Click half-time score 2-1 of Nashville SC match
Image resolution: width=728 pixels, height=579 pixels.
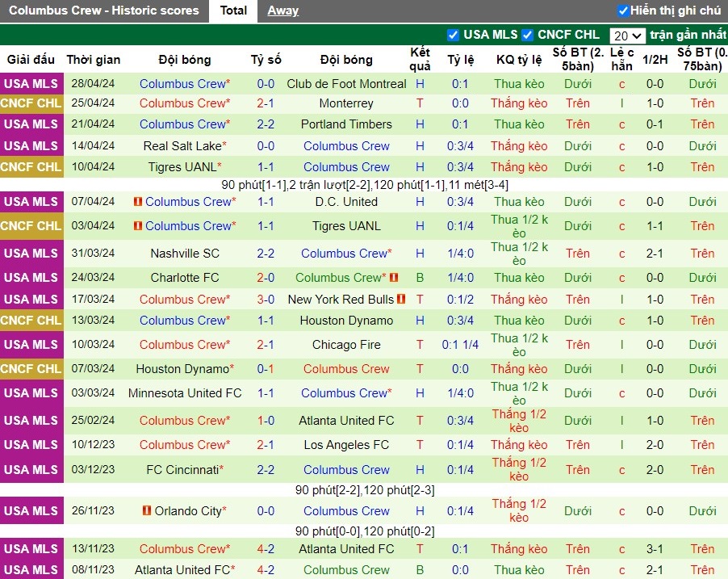click(655, 254)
